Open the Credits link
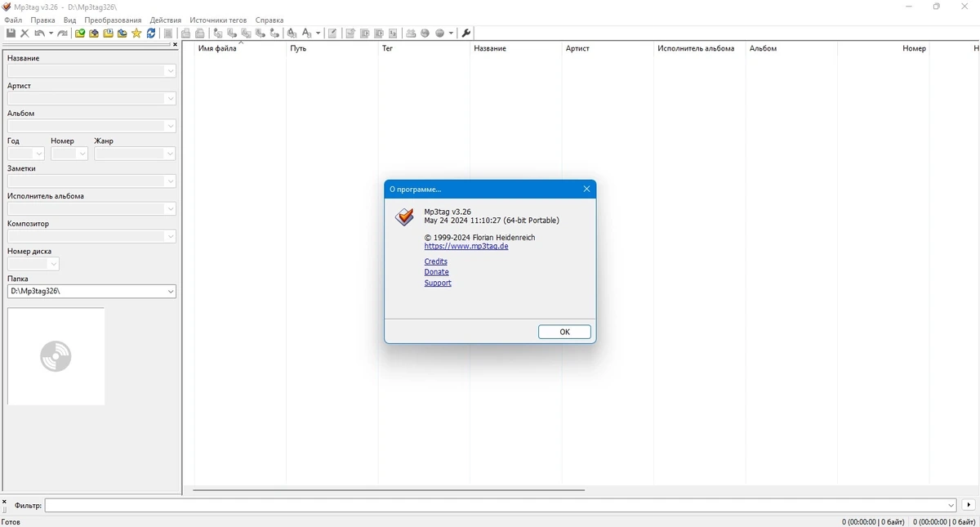 point(436,261)
